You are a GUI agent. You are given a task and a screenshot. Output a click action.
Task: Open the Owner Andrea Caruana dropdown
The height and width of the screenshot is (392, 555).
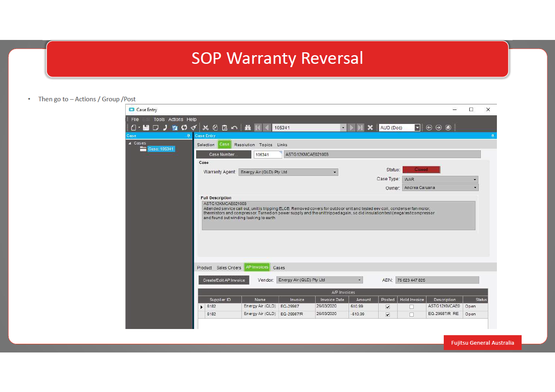coord(475,188)
